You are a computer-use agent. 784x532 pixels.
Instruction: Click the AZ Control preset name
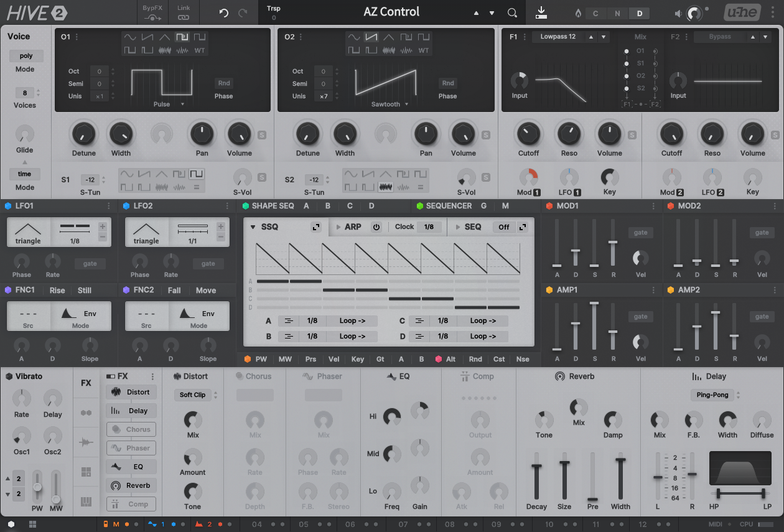(391, 12)
